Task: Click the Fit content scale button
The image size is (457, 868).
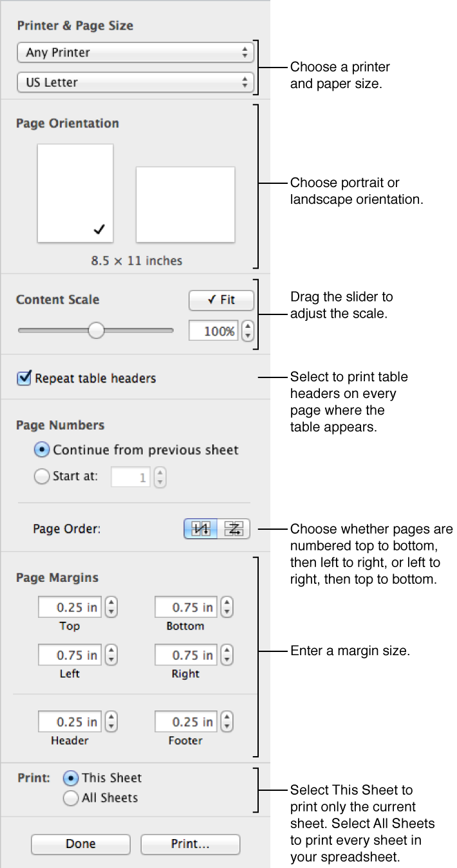Action: click(221, 300)
